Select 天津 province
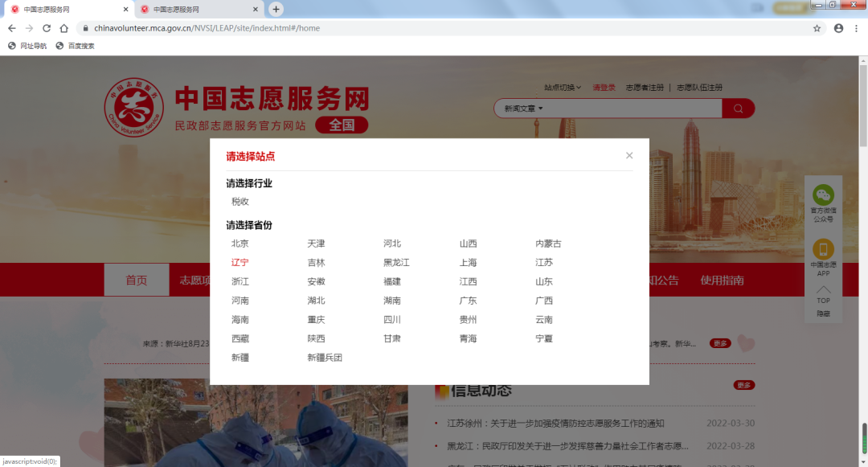Screen dimensions: 868x467 coord(316,244)
